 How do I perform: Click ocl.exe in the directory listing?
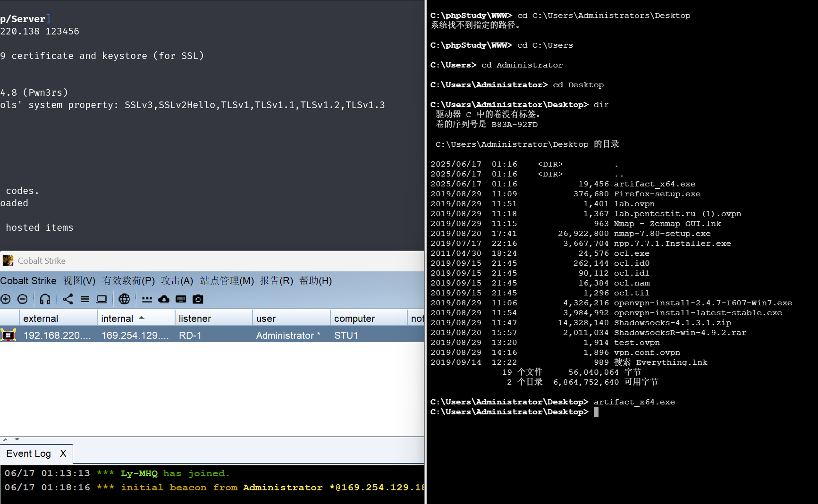[x=632, y=253]
